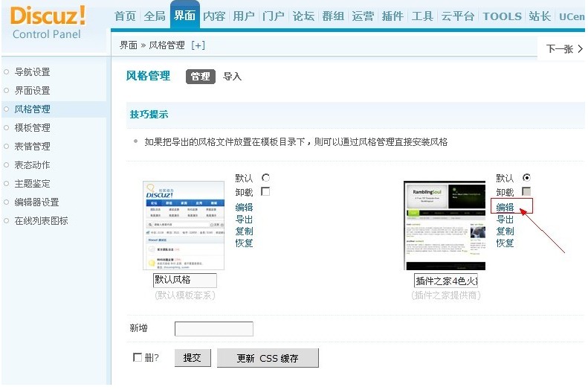Focus the 插件之家4色火 name field
This screenshot has width=588, height=390.
[x=446, y=281]
